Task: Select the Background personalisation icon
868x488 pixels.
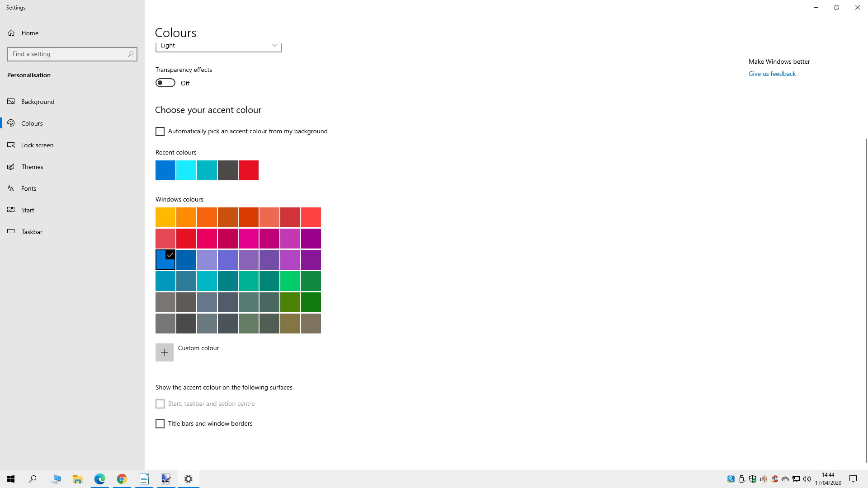Action: click(x=11, y=101)
